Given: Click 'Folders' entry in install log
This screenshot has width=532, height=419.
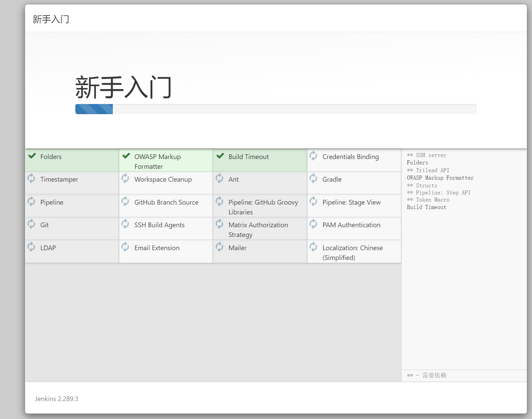Looking at the screenshot, I should coord(417,163).
